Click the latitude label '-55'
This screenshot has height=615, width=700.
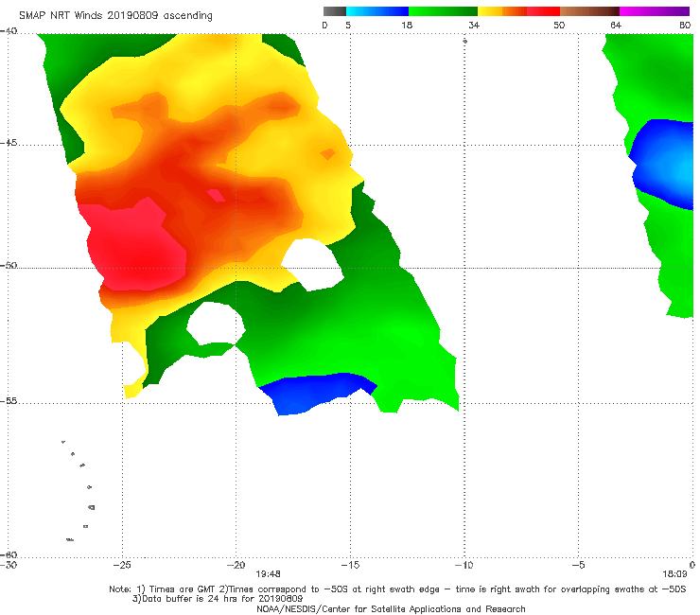[x=9, y=400]
